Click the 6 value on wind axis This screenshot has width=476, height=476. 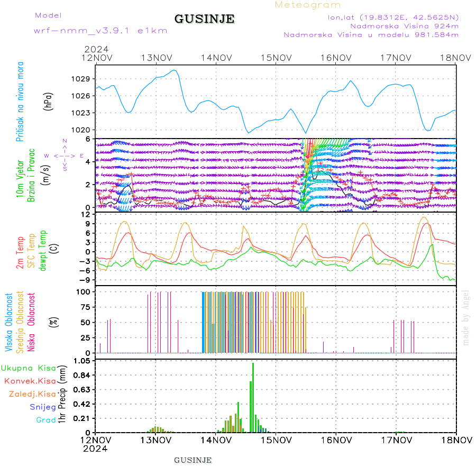(88, 139)
